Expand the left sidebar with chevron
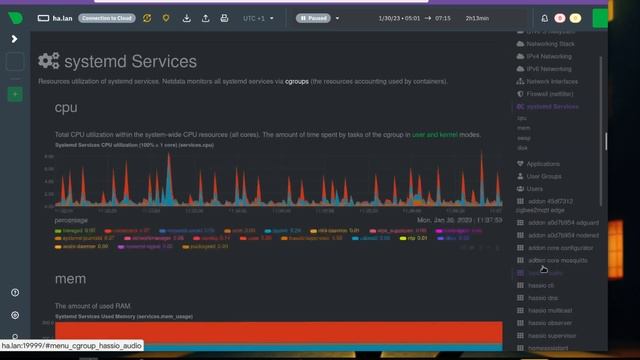The width and height of the screenshot is (640, 360). pos(14,39)
